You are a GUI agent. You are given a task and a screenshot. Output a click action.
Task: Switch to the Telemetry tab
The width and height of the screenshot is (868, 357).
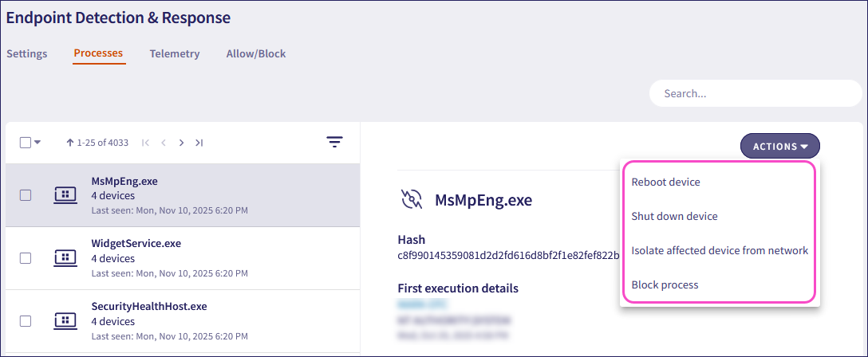coord(175,54)
